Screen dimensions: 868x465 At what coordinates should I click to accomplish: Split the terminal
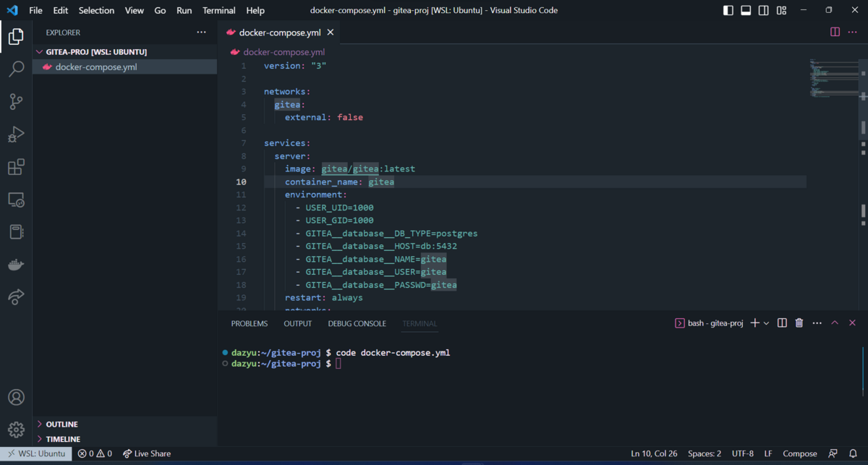(782, 323)
